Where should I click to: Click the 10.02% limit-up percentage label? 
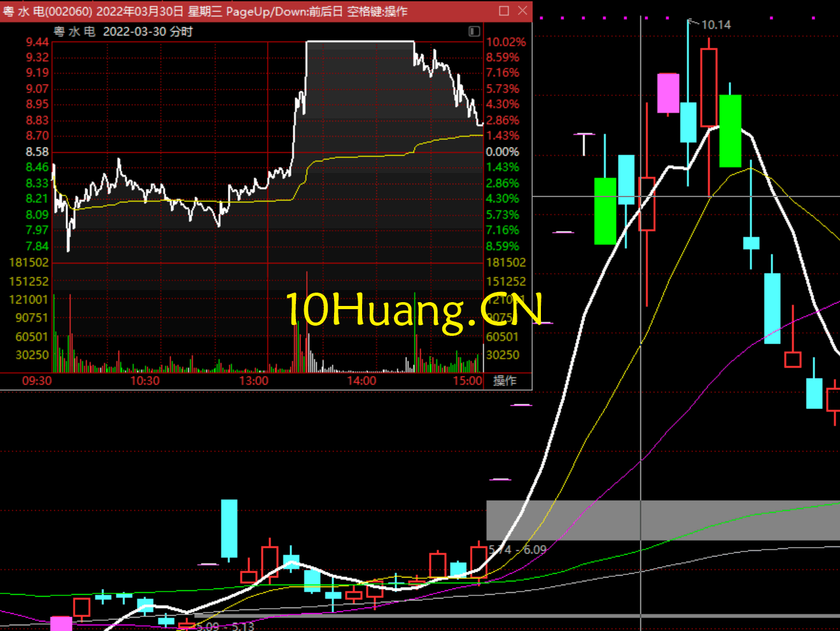[x=506, y=42]
